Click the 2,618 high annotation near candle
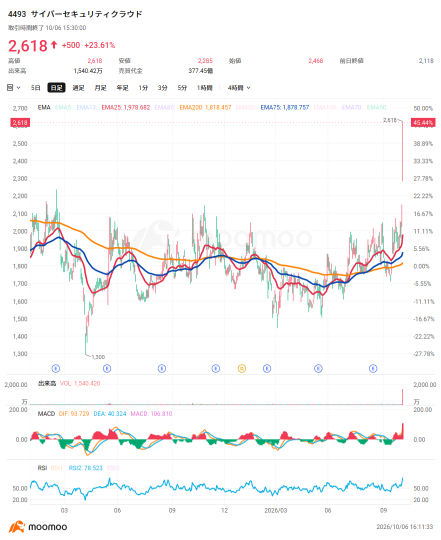The width and height of the screenshot is (441, 540). (x=390, y=120)
